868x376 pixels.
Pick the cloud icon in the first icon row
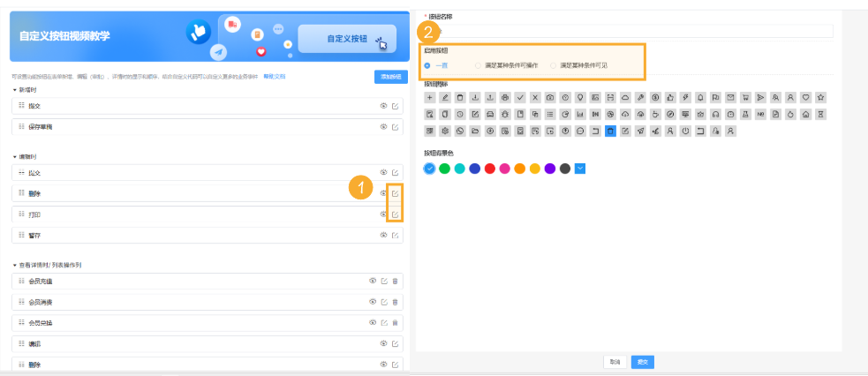click(x=625, y=97)
